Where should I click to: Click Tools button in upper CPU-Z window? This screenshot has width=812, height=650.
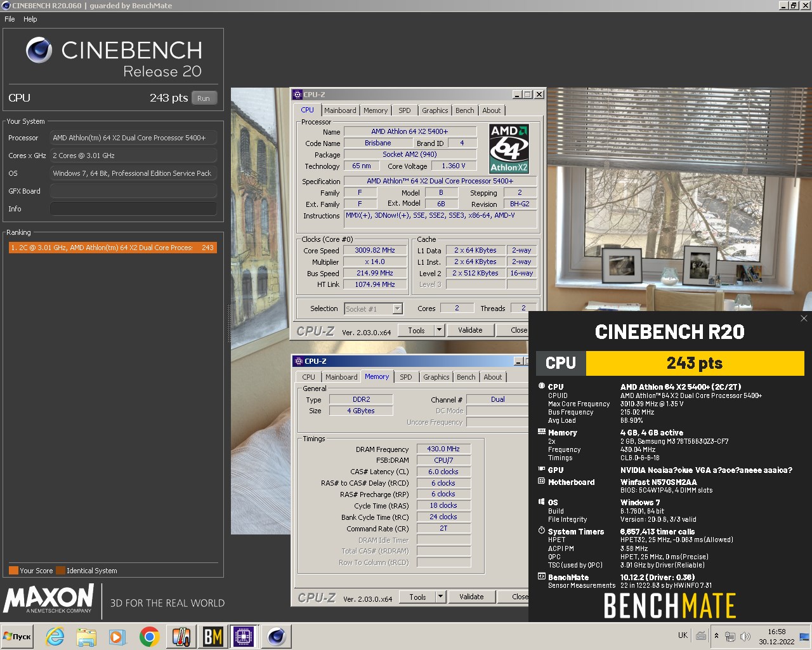(x=417, y=330)
